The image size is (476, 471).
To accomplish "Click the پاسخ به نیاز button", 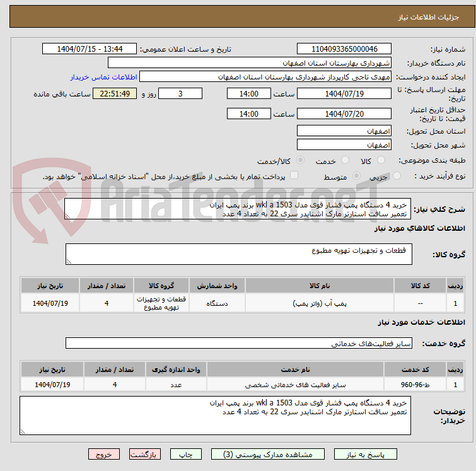I will [x=365, y=455].
